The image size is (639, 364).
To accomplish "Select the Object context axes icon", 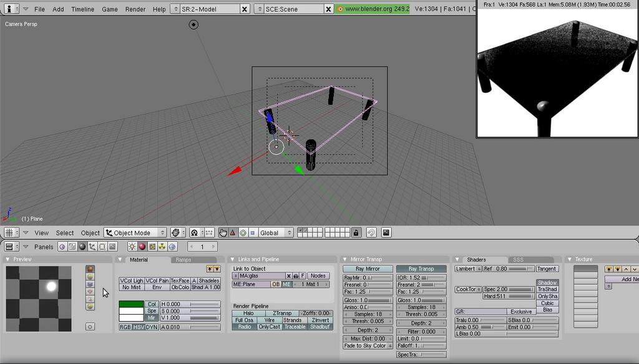I will coord(92,247).
